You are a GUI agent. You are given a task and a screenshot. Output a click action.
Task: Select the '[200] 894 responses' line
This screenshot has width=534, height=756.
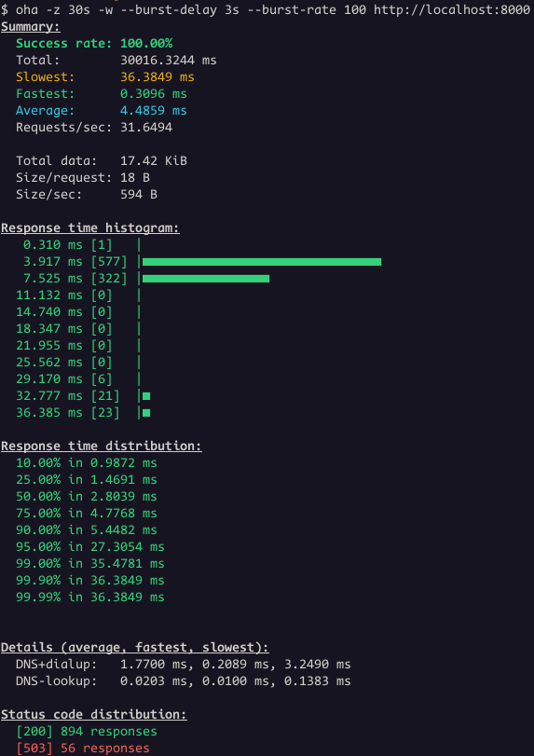(x=87, y=732)
